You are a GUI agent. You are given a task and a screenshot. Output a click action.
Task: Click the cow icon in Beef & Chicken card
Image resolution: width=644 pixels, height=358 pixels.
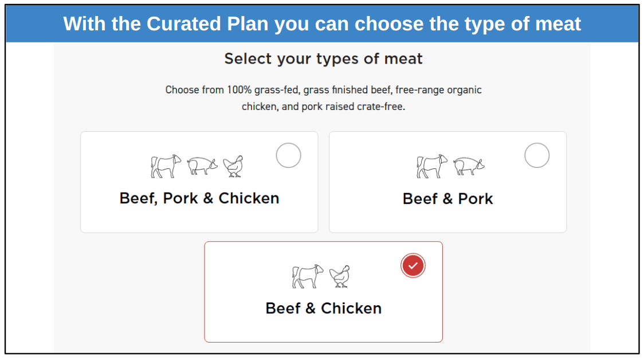308,276
